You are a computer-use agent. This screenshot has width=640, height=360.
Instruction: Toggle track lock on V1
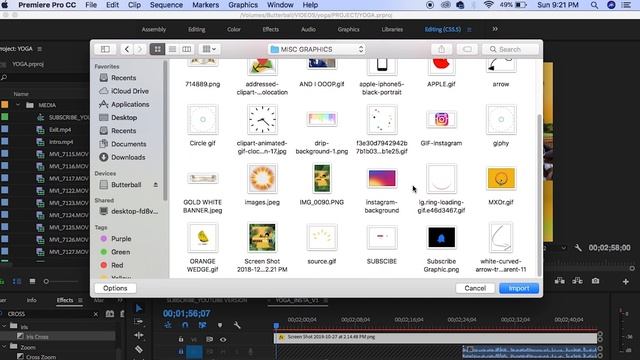pyautogui.click(x=181, y=339)
